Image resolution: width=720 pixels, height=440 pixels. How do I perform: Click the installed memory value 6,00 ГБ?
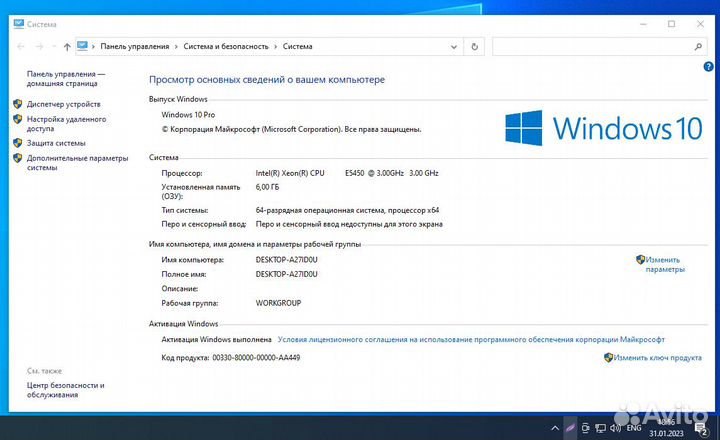pos(267,187)
